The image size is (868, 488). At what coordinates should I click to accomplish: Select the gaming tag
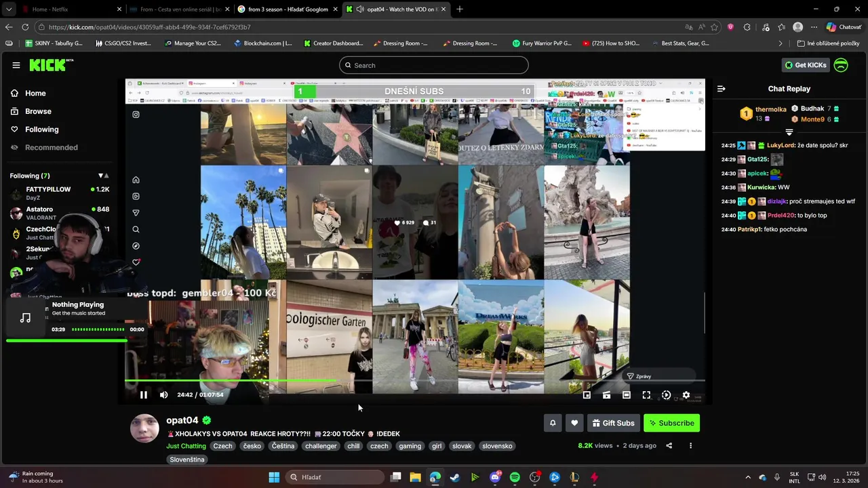tap(410, 446)
